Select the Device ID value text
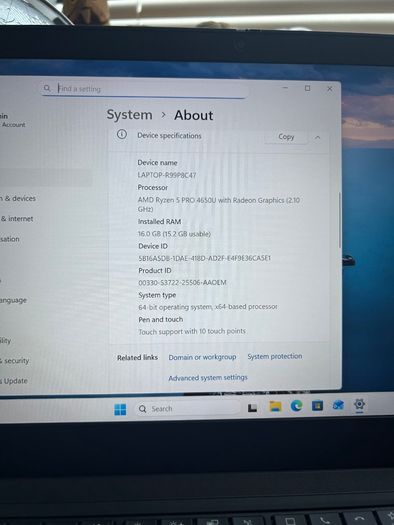Image resolution: width=394 pixels, height=525 pixels. point(205,258)
